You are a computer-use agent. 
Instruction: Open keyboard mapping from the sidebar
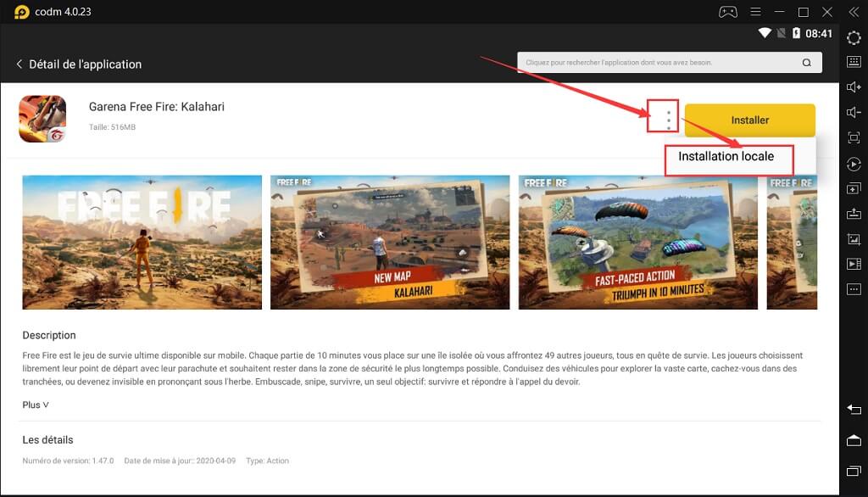point(854,62)
